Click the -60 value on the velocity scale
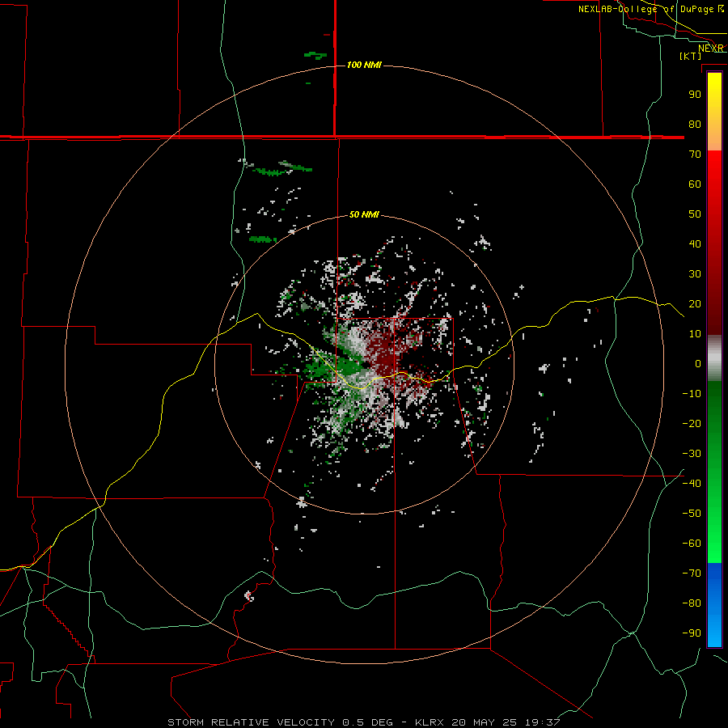The image size is (728, 728). tap(692, 544)
